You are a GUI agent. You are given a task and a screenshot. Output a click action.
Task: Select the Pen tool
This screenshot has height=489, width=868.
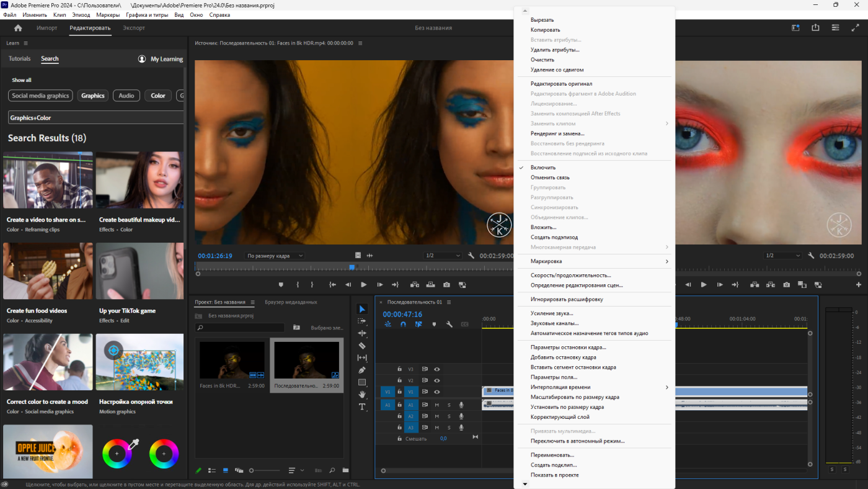point(362,370)
